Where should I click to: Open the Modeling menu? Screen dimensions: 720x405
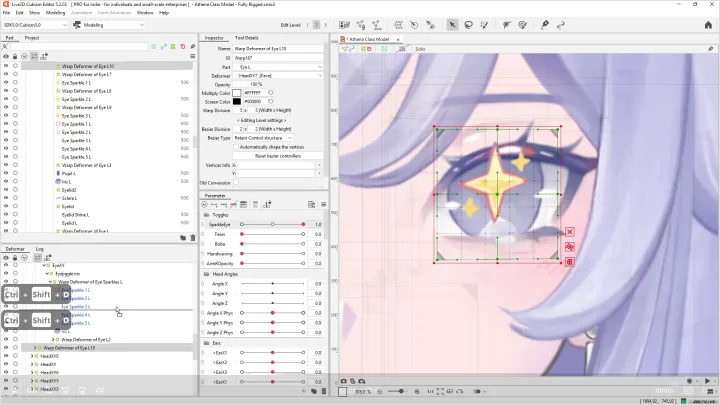[x=56, y=13]
